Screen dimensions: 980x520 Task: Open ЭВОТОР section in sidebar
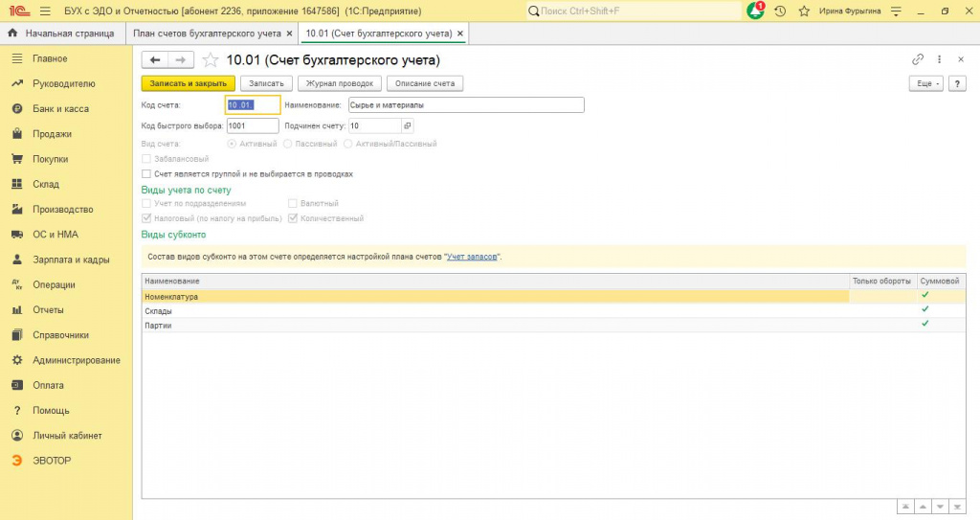pyautogui.click(x=52, y=461)
